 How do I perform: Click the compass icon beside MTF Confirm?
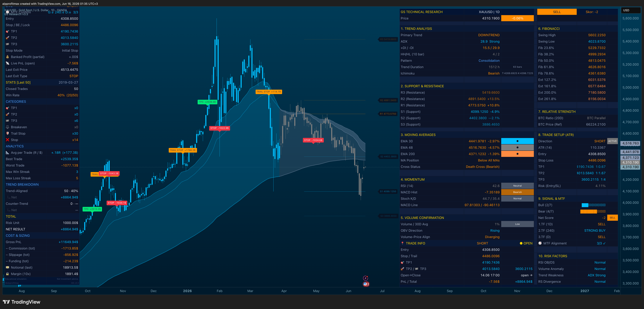click(x=8, y=12)
